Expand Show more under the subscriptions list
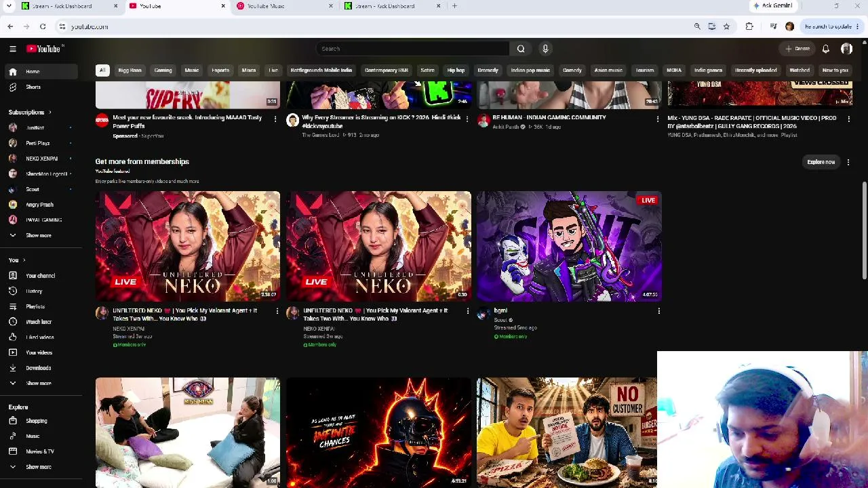868x488 pixels. [38, 235]
